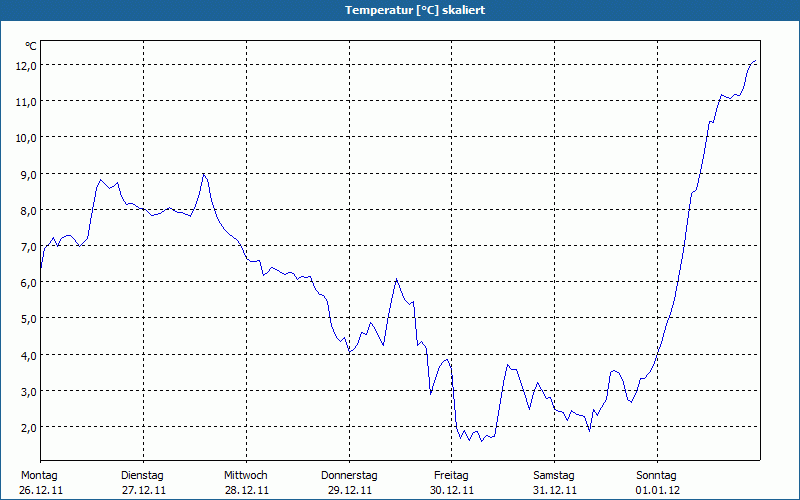The image size is (800, 500).
Task: Click the 8,0 y-axis value
Action: pos(29,210)
